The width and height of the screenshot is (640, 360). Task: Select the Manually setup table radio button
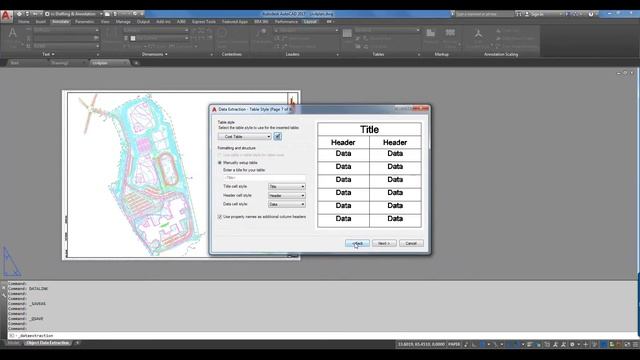(x=220, y=162)
